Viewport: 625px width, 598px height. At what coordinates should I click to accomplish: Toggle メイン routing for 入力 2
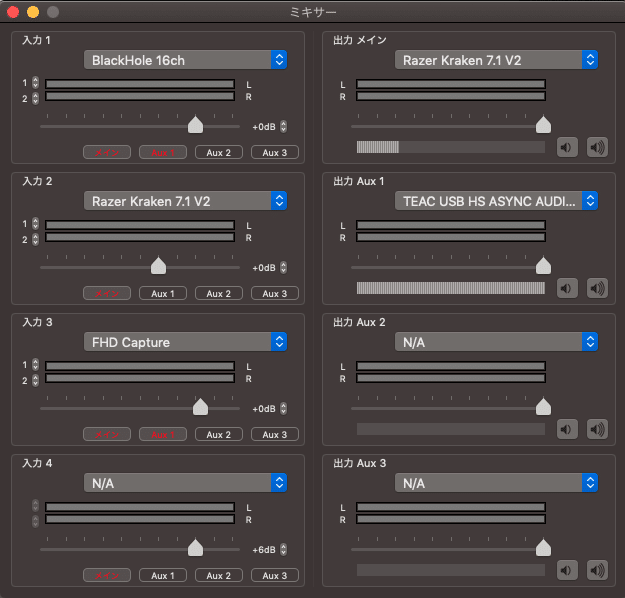click(x=107, y=294)
